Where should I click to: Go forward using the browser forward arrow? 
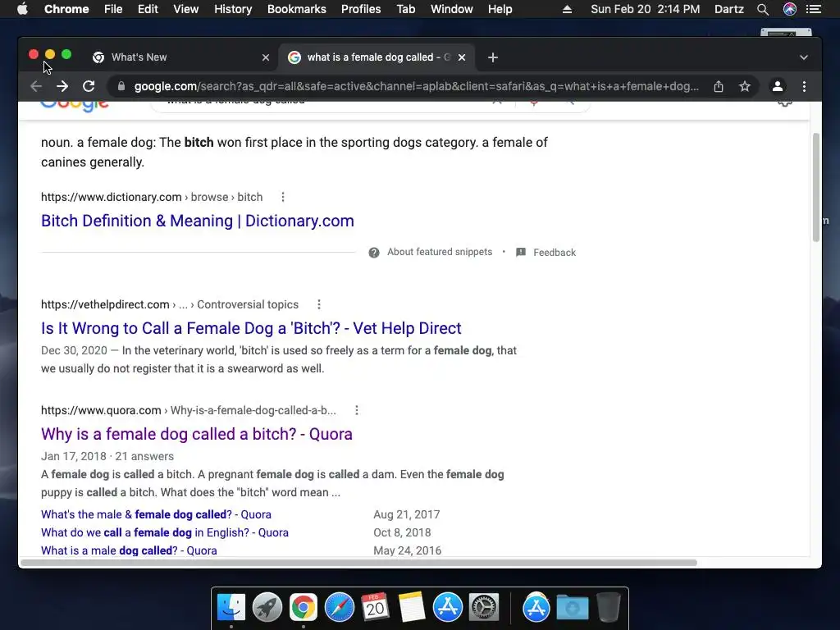point(62,86)
